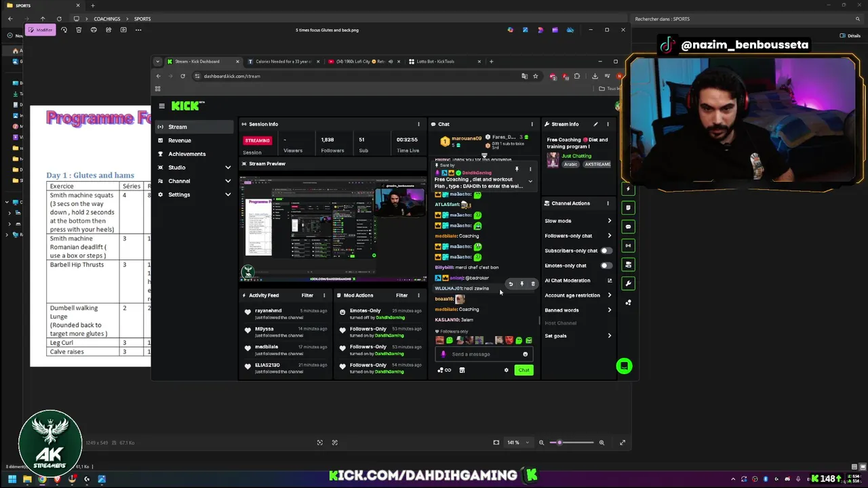Click the wrench icon in right rail
Screen dimensions: 868x488
pyautogui.click(x=629, y=283)
